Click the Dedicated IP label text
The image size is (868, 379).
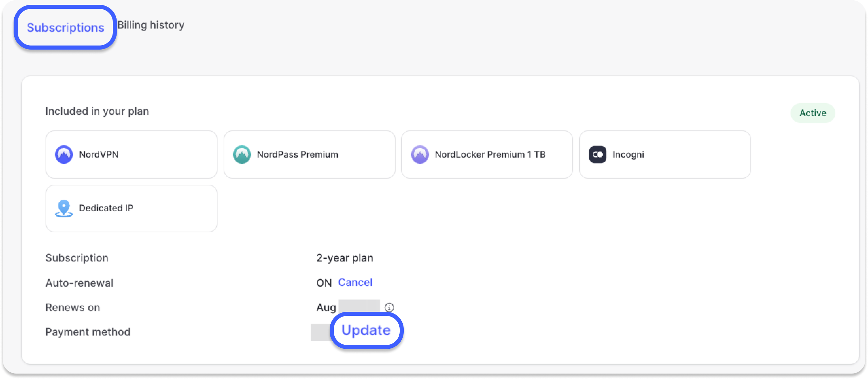click(106, 208)
